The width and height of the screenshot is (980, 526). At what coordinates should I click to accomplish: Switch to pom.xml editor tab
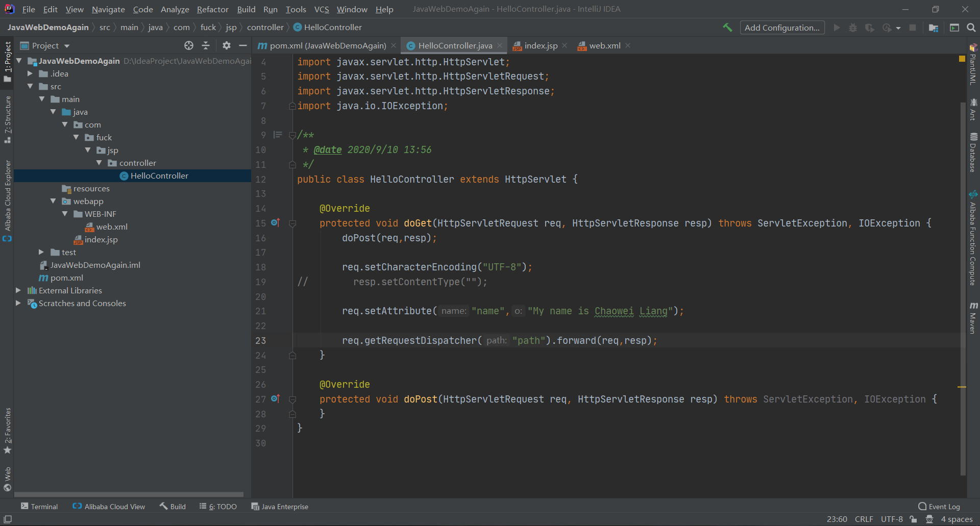pyautogui.click(x=327, y=45)
